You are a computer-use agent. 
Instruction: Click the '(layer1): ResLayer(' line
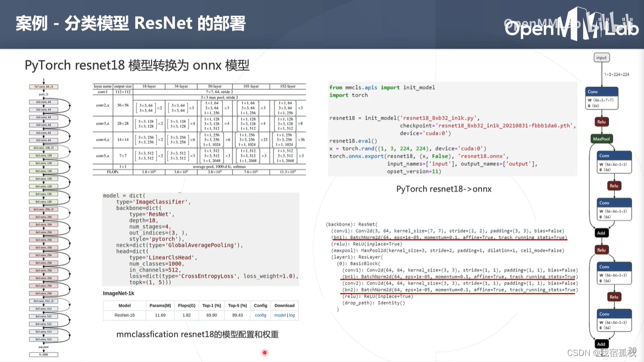pyautogui.click(x=357, y=257)
